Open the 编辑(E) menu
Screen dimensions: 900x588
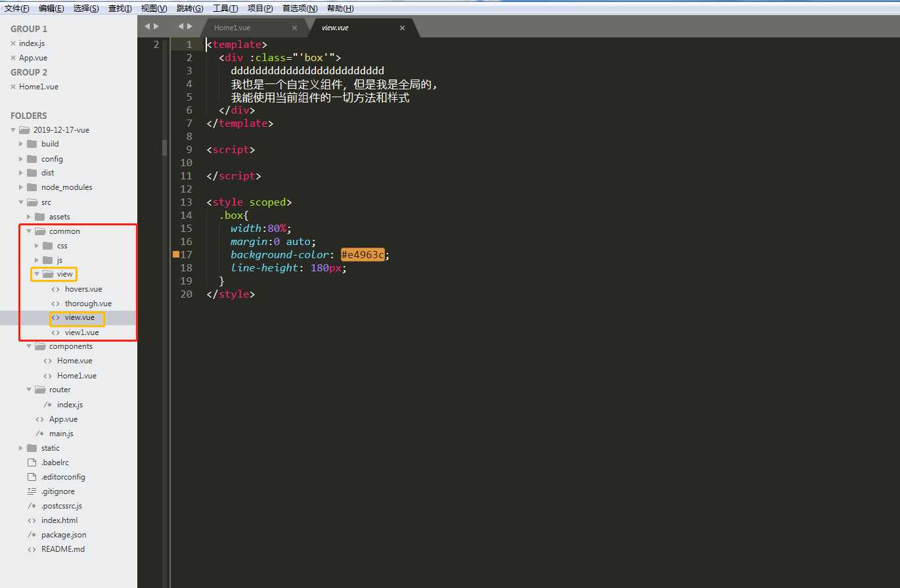[x=51, y=8]
